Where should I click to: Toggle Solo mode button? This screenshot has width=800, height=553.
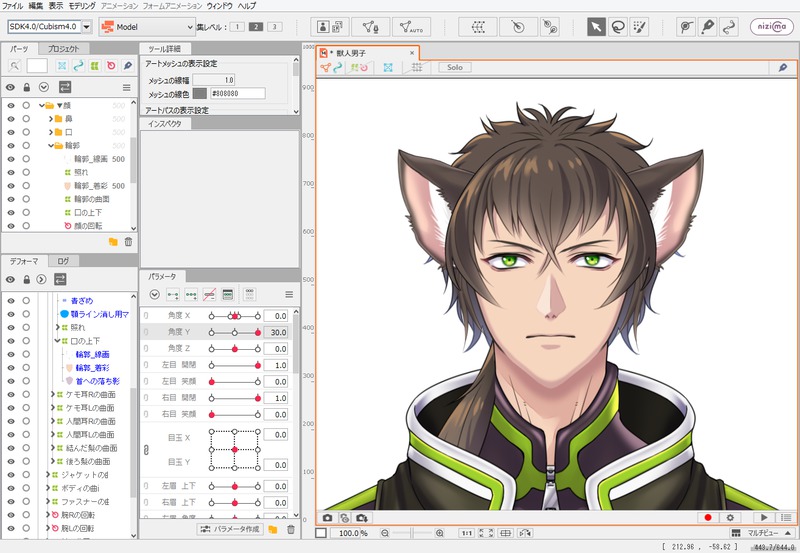tap(455, 67)
